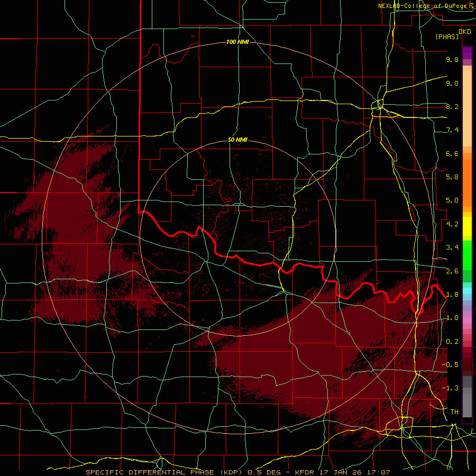Click the TH threshold label
476x476 pixels.
(x=454, y=412)
